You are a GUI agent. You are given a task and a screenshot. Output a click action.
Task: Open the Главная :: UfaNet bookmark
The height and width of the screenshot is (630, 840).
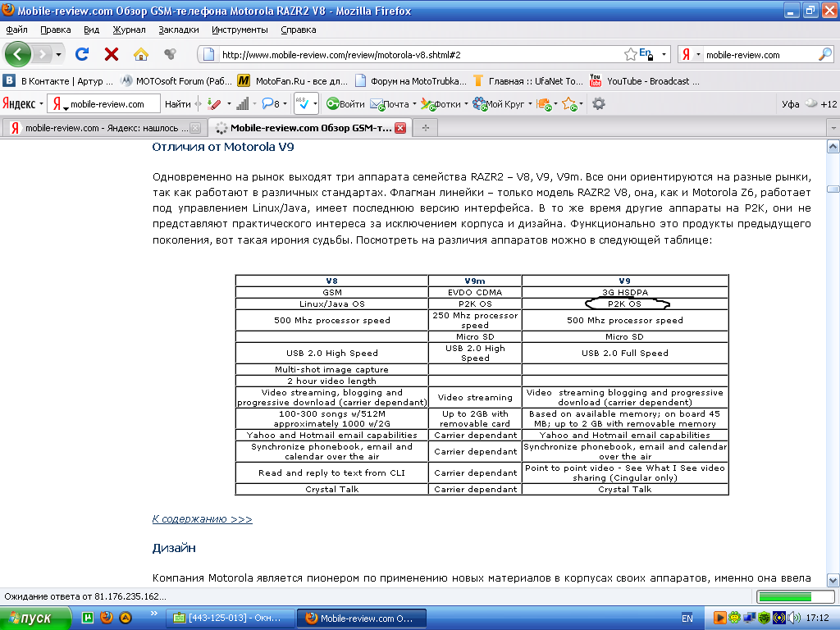coord(528,81)
